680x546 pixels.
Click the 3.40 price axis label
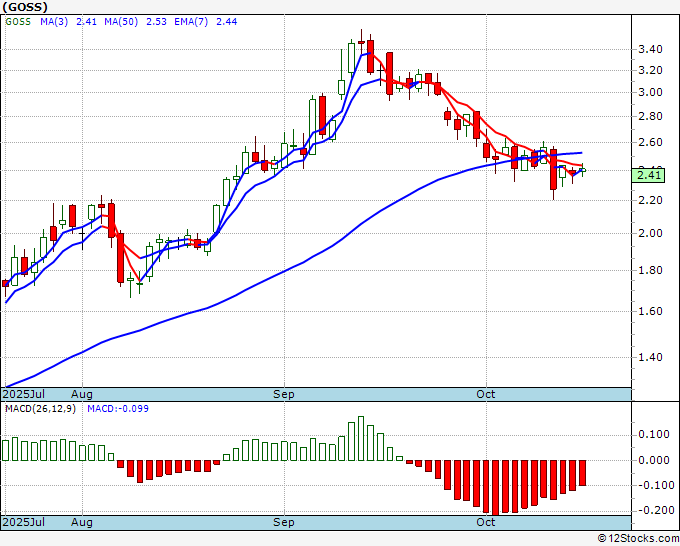(651, 49)
